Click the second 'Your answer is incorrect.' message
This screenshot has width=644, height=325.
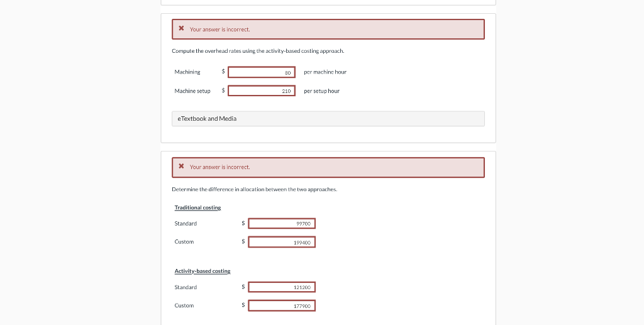[219, 167]
